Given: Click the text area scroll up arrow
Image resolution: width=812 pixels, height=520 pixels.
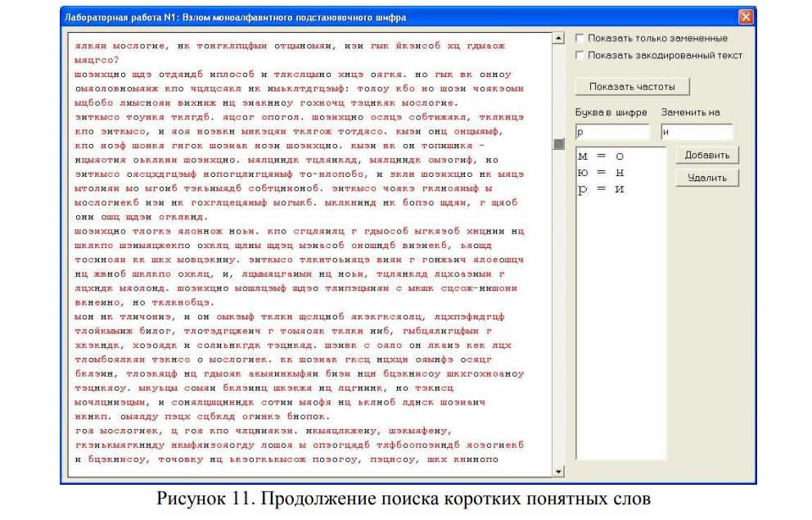Looking at the screenshot, I should click(x=559, y=38).
